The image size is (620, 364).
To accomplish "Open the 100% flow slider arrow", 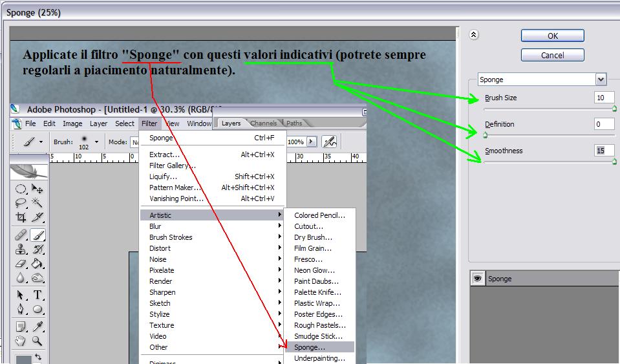I will coord(312,142).
